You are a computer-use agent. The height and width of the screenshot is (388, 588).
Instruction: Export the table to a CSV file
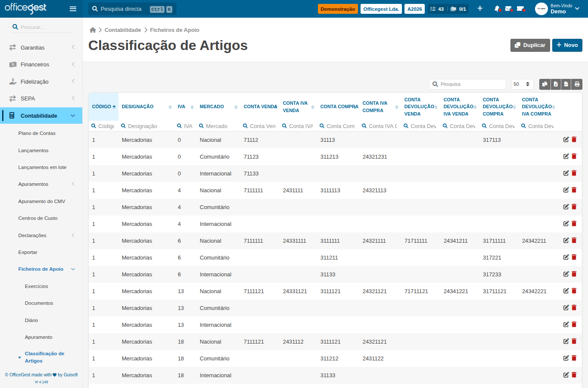coord(566,84)
